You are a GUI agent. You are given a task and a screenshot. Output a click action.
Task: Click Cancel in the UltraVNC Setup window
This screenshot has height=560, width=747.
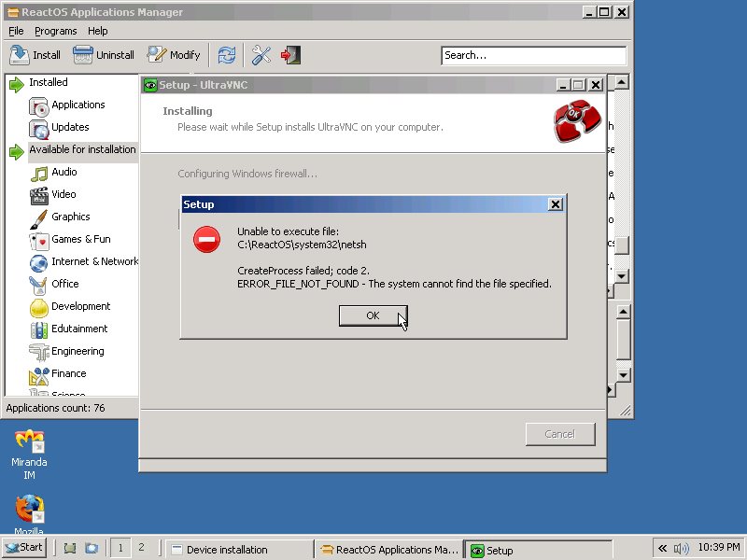[x=560, y=434]
